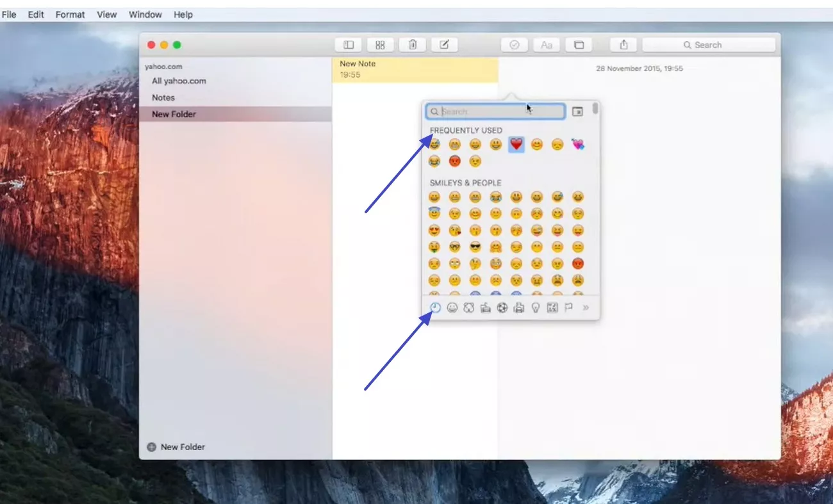Open the Smileys & People emoji category

coord(452,307)
